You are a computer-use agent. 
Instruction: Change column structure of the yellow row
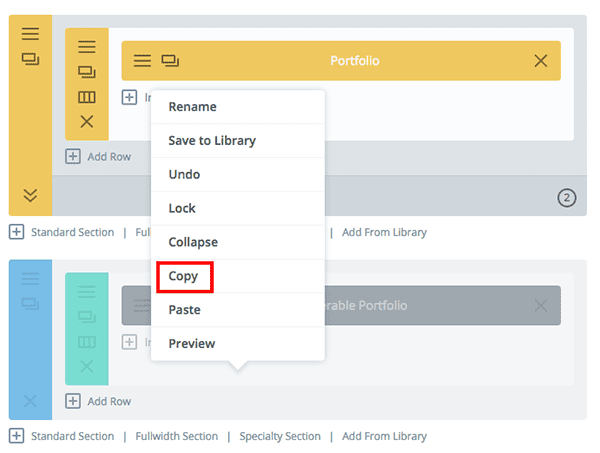point(87,97)
